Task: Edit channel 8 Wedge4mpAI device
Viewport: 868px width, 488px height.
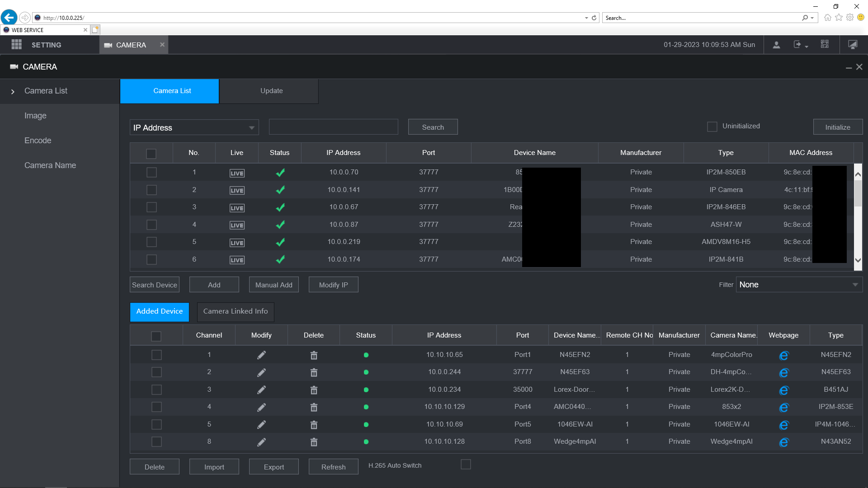Action: tap(261, 442)
